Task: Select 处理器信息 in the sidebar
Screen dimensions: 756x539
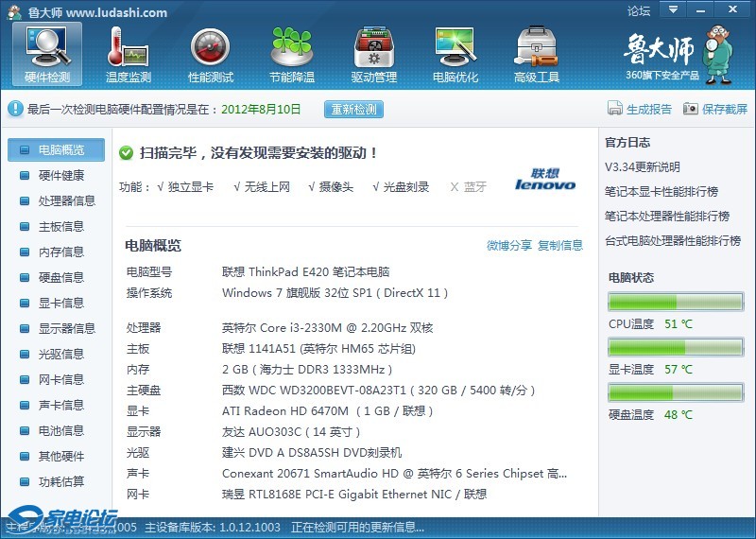Action: [66, 200]
